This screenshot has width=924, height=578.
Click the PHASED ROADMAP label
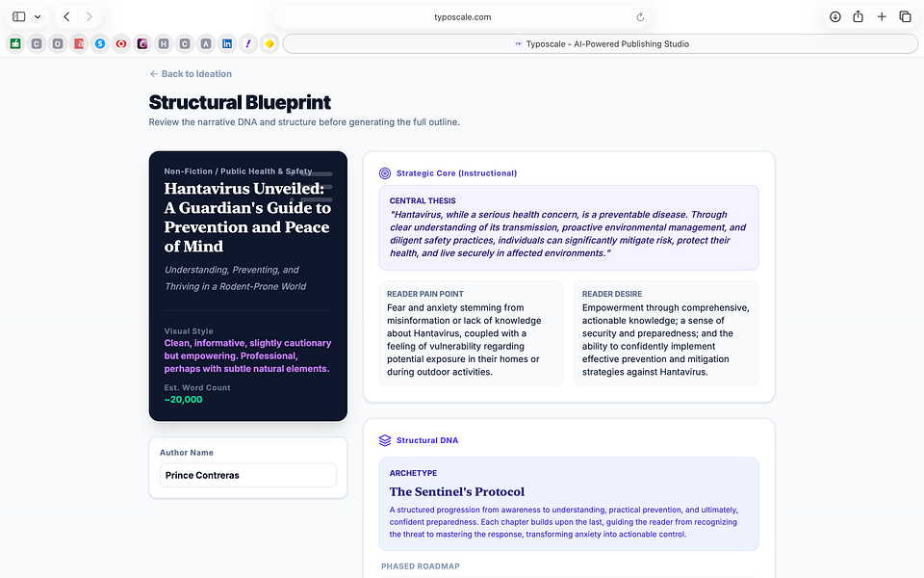click(421, 566)
